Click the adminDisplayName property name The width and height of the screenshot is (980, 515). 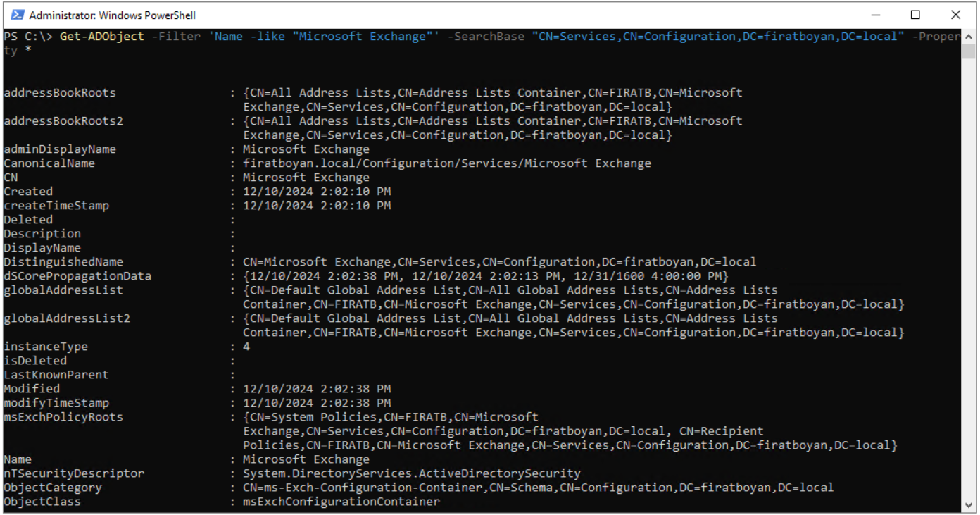[60, 149]
